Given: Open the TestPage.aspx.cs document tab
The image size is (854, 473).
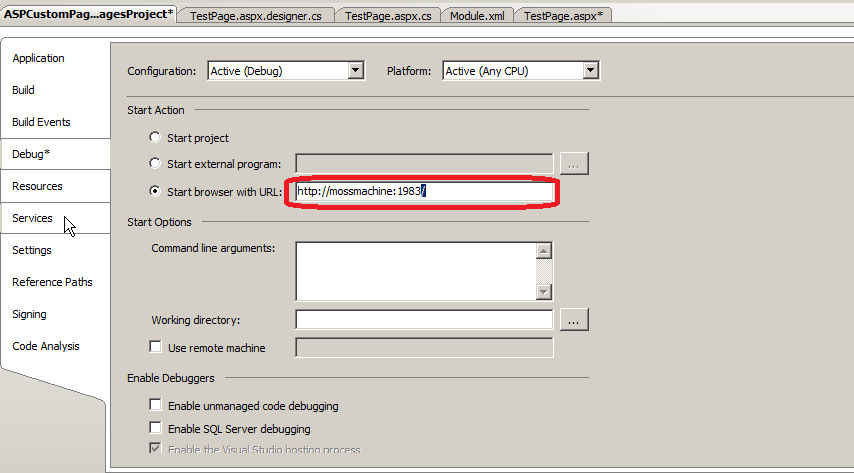Looking at the screenshot, I should pyautogui.click(x=390, y=16).
